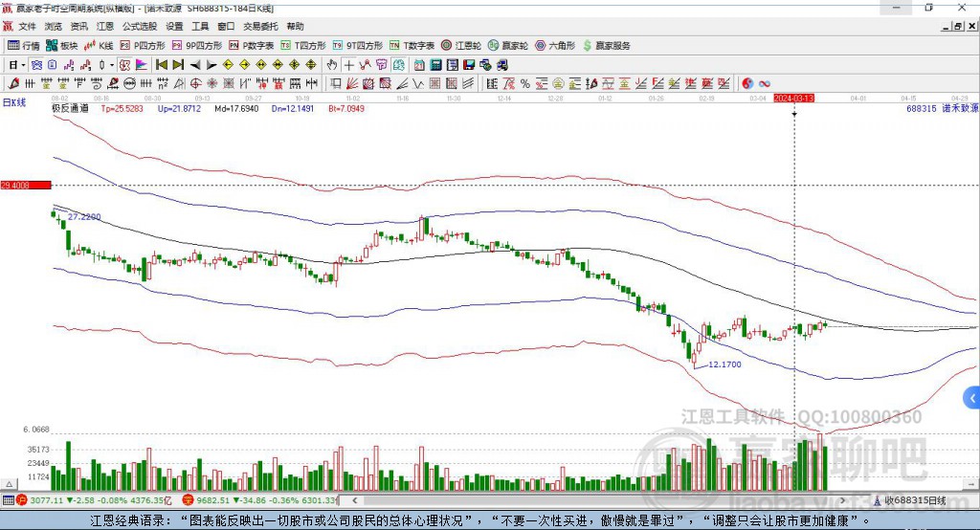The image size is (980, 530).
Task: Select the spiral drawing tool
Action: coord(97,84)
